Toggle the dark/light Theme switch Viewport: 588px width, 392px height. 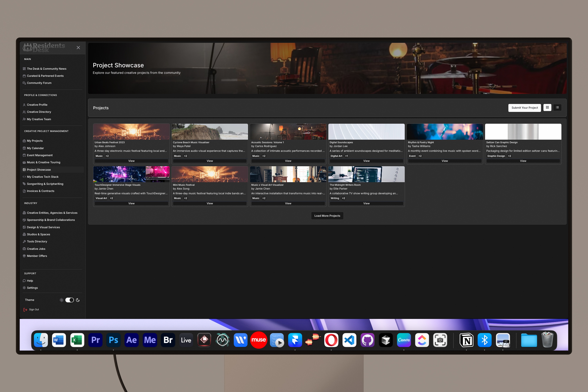point(69,300)
